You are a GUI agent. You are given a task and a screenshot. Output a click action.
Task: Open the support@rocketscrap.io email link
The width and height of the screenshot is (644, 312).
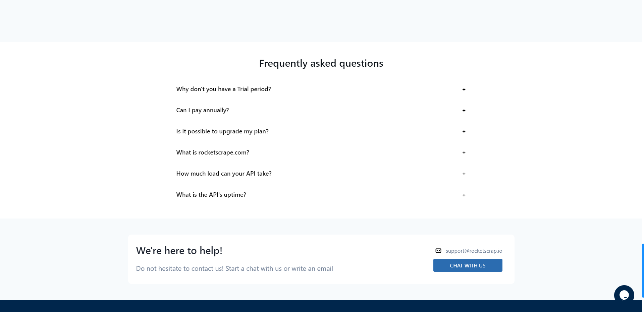tap(474, 251)
